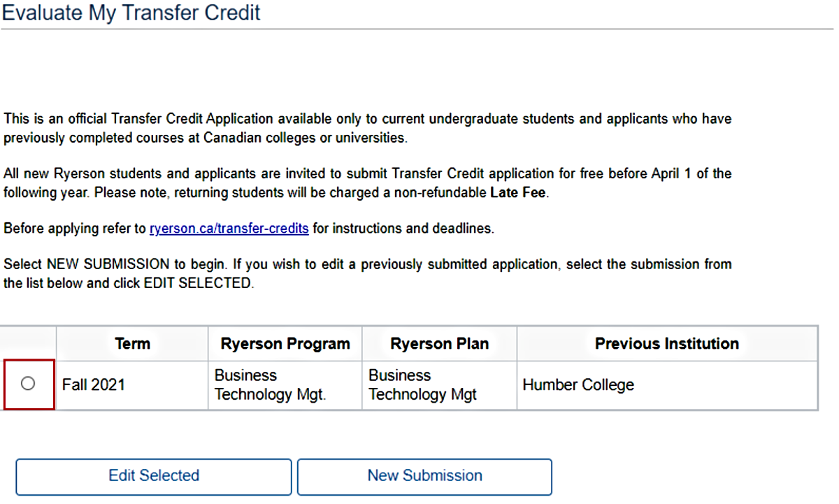This screenshot has width=839, height=504.
Task: Click the Edit Selected button
Action: click(x=154, y=476)
